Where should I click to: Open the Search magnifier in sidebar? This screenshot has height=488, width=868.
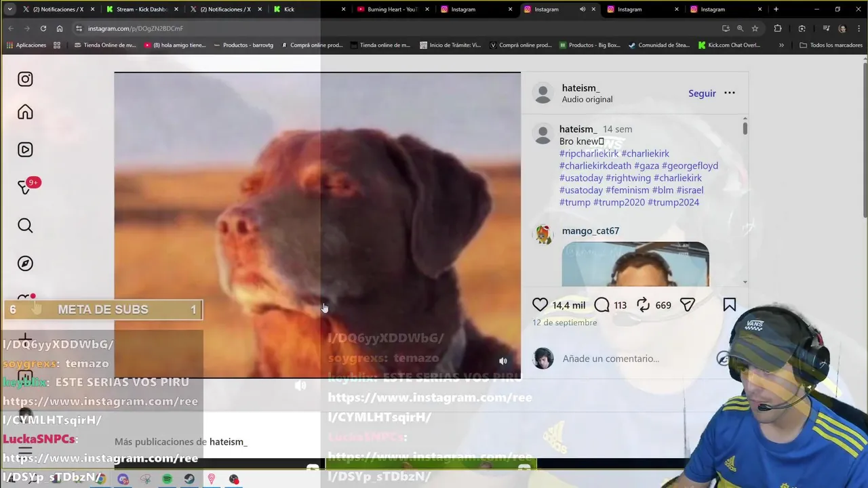point(25,226)
